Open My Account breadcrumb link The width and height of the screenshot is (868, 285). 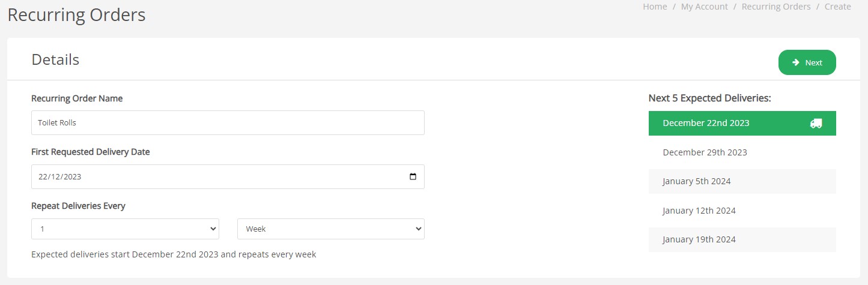click(x=704, y=7)
